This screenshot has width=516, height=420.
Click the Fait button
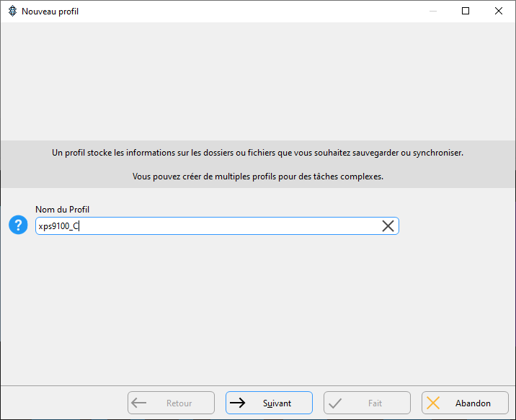point(367,403)
